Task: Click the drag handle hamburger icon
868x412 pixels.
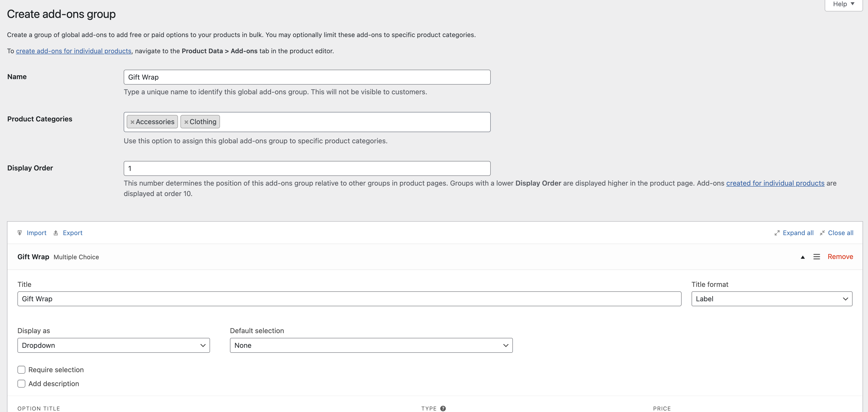Action: [x=816, y=257]
